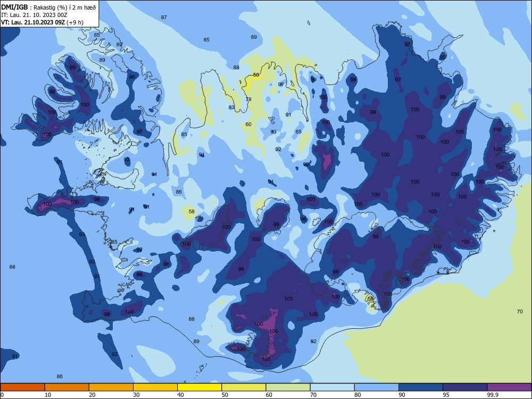Click the sky blue 80–90 legend swatch
The image size is (532, 399).
pos(377,387)
